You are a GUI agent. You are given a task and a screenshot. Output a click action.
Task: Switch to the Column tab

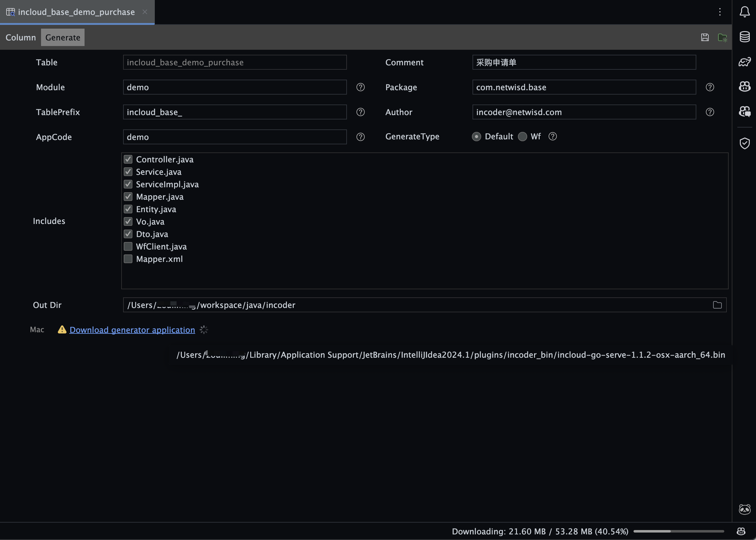(x=21, y=37)
